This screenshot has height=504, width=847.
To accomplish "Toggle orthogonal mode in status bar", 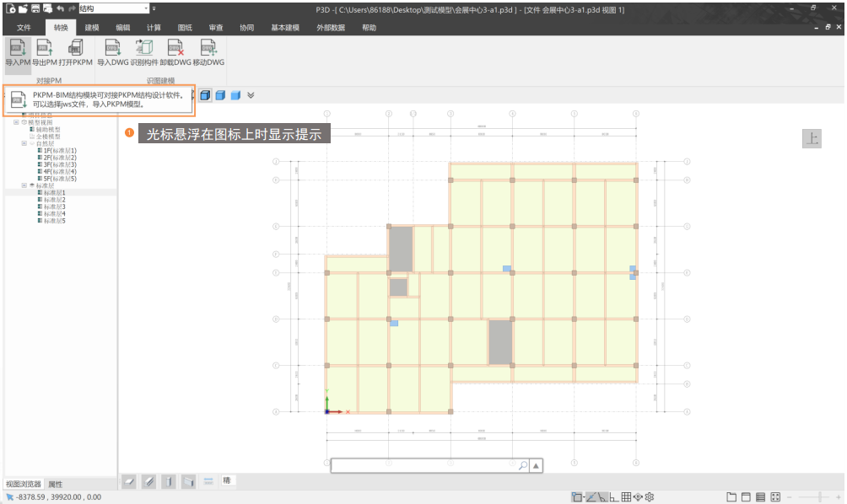I will pos(614,497).
